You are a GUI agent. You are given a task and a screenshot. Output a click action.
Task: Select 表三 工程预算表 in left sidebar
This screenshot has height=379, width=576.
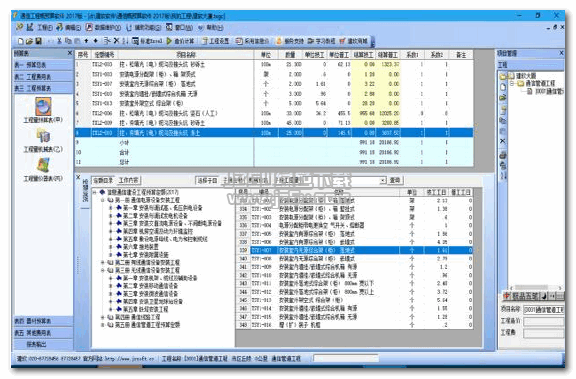(43, 88)
